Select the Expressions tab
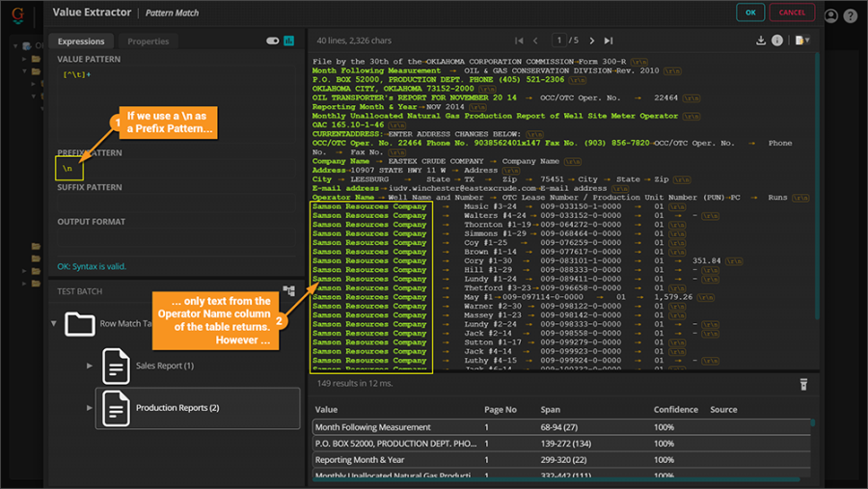Viewport: 868px width, 489px height. coord(81,41)
